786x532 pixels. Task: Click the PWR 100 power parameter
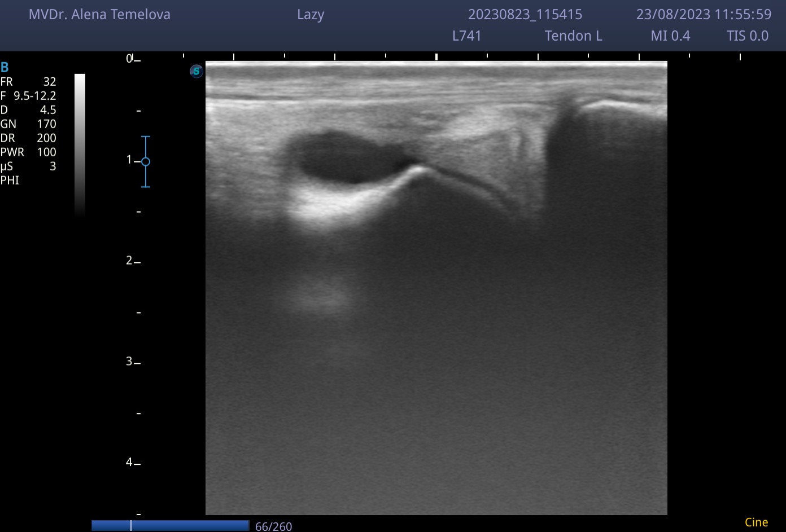28,152
